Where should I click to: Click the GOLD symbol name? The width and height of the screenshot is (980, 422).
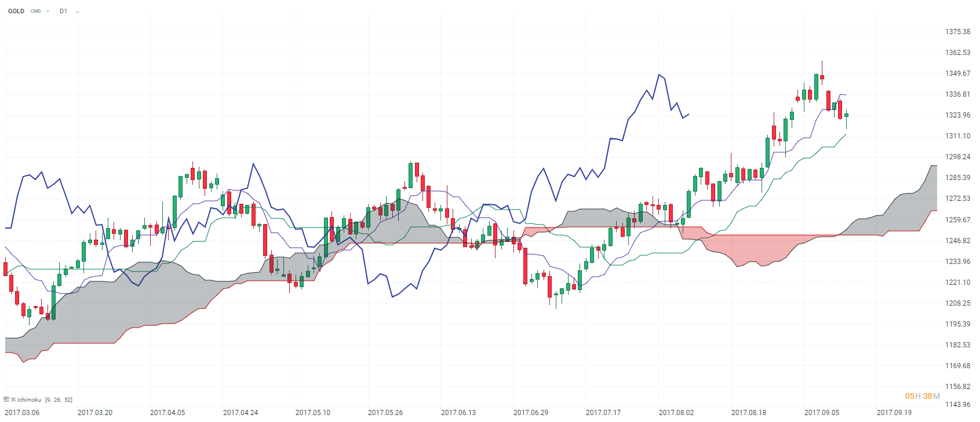click(x=16, y=11)
